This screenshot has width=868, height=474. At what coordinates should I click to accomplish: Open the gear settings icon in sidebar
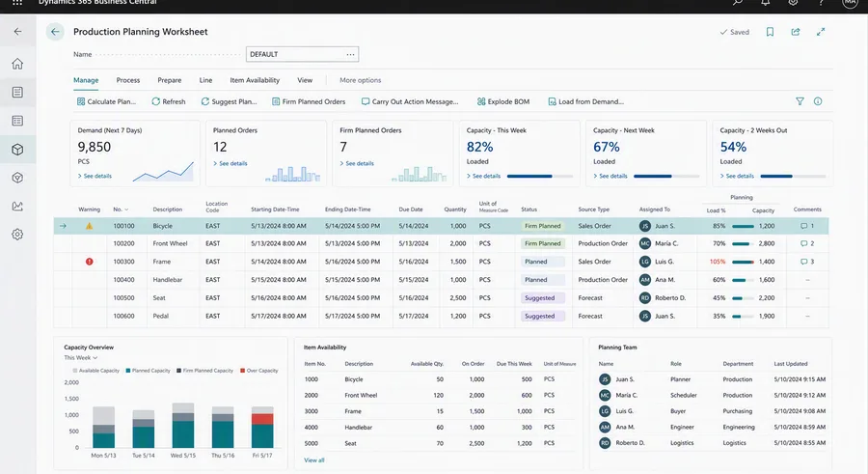point(17,235)
